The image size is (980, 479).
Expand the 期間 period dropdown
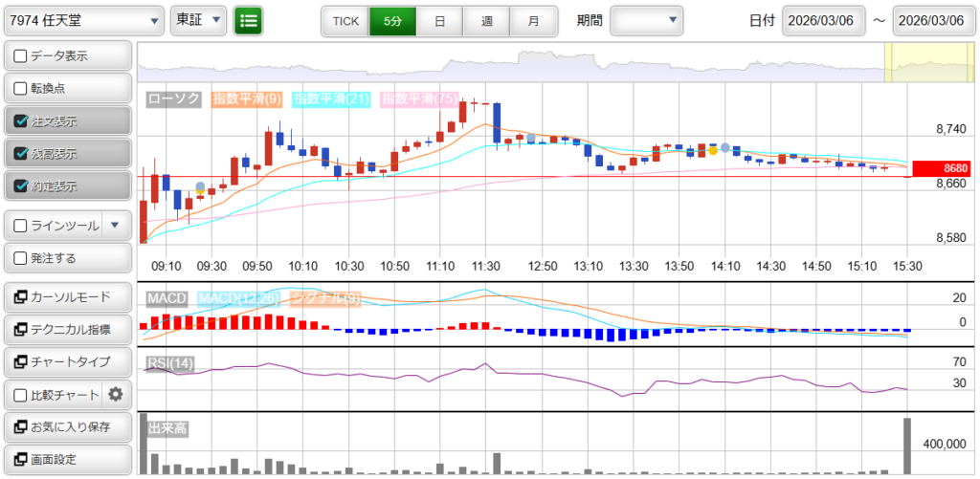coord(647,20)
